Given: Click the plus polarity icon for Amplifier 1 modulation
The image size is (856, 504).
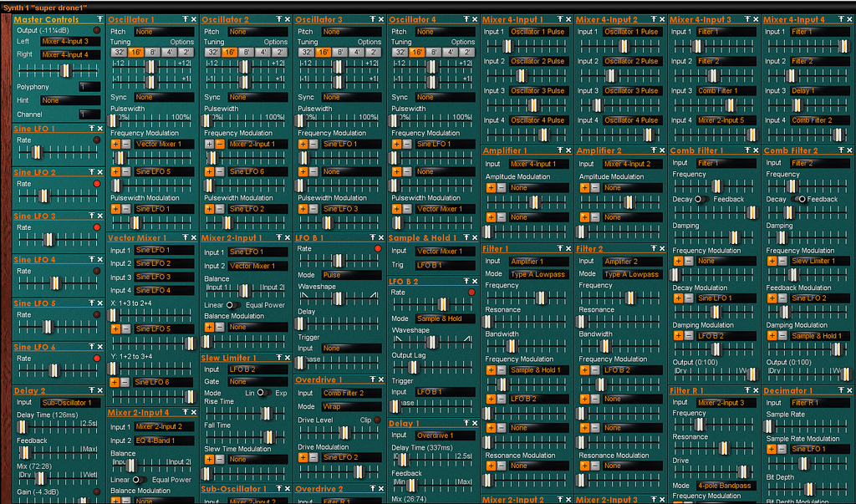Looking at the screenshot, I should pyautogui.click(x=490, y=188).
